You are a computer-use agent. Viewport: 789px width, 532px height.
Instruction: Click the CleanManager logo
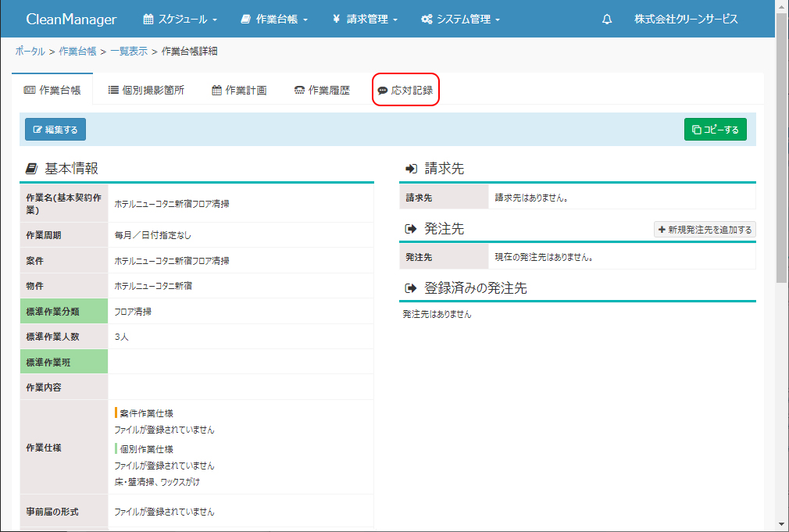tap(71, 20)
